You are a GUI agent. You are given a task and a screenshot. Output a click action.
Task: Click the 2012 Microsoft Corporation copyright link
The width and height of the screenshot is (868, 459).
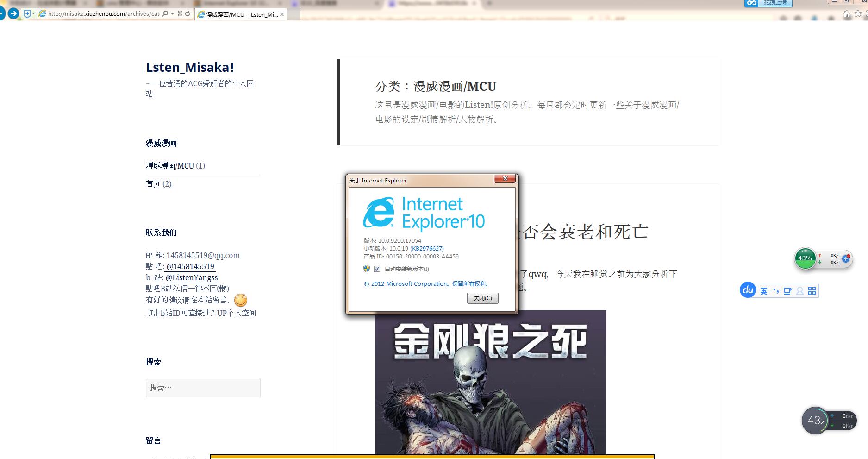tap(427, 284)
